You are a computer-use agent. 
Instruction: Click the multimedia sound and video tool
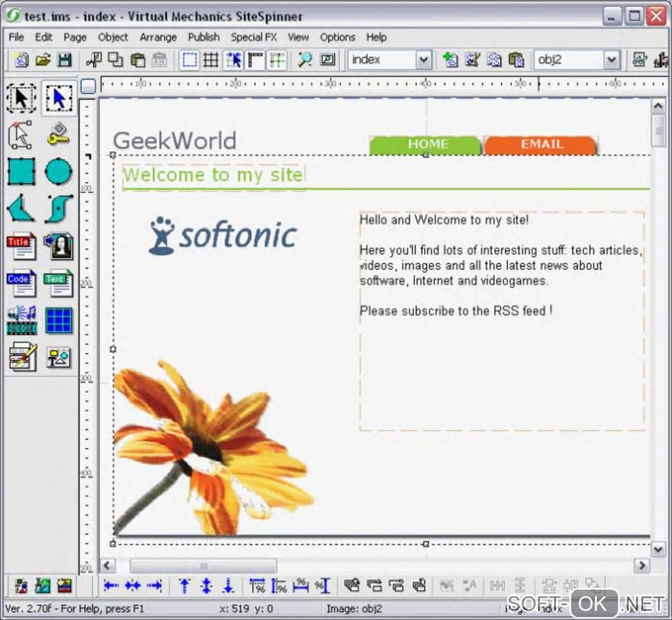(21, 321)
